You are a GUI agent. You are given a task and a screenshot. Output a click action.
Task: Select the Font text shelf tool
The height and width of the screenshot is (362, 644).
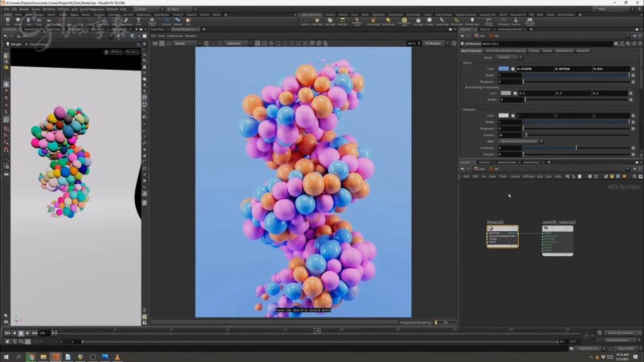[x=138, y=21]
